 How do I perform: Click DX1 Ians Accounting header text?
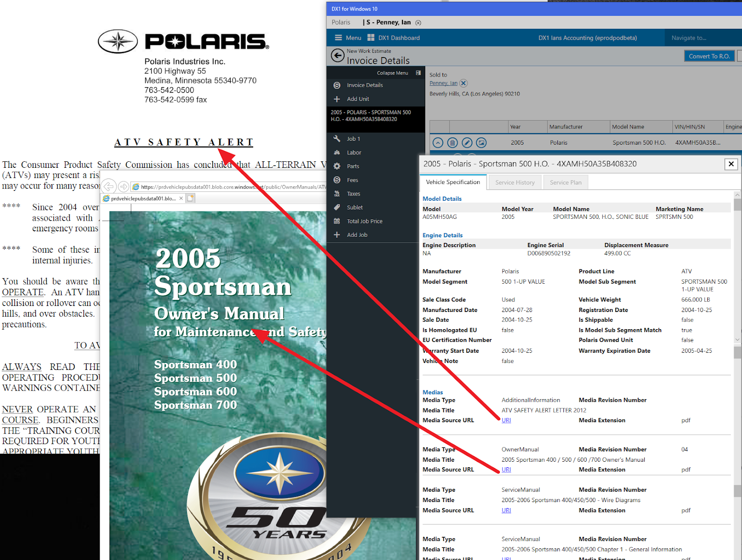click(x=587, y=38)
